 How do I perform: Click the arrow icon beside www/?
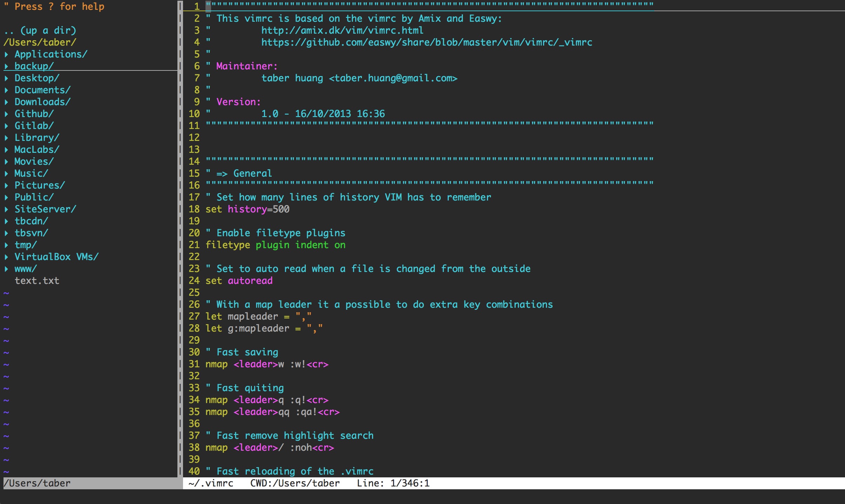click(6, 269)
